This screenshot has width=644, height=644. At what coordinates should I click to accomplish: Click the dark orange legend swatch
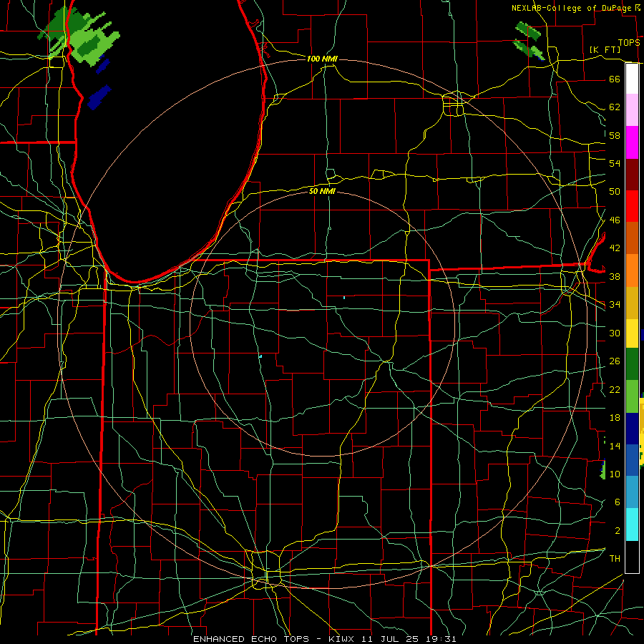[x=632, y=238]
